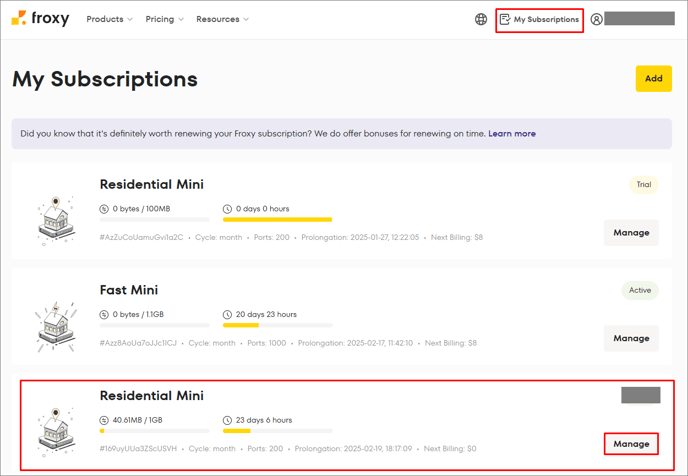Click Prolongation: 2025-01-27, 12:22:05 text
The image size is (688, 476).
[x=360, y=237]
